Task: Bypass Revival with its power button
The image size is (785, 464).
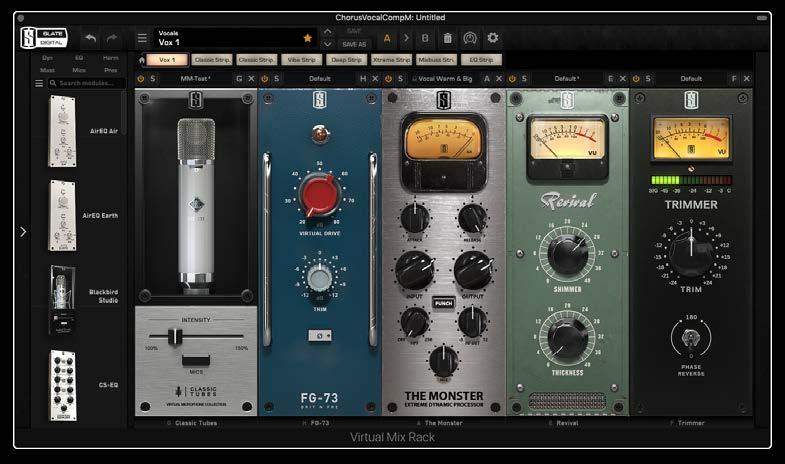Action: [x=512, y=79]
